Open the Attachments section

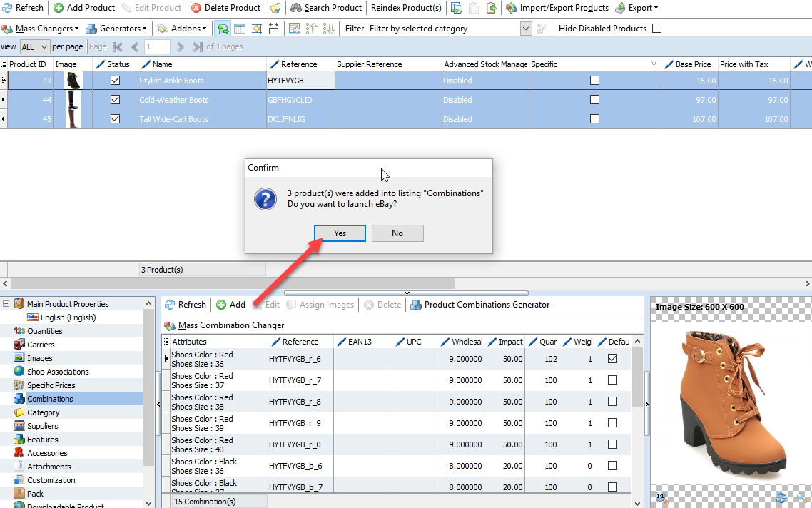coord(49,466)
